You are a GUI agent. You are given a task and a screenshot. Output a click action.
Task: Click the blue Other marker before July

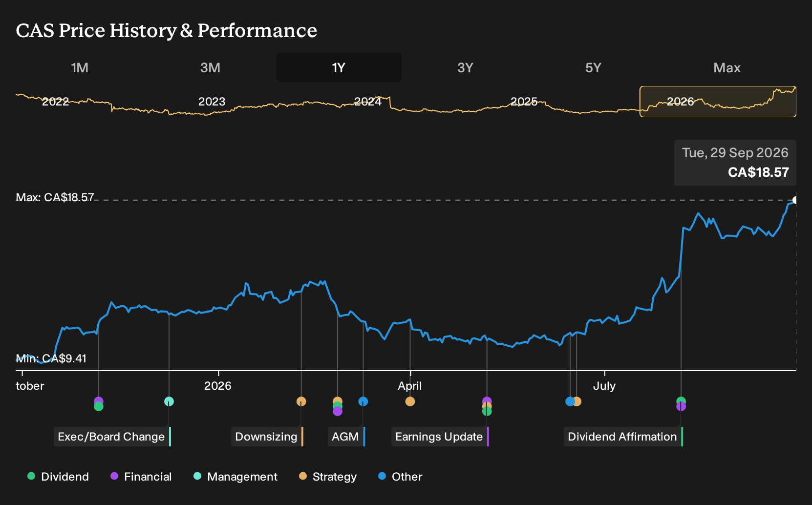pyautogui.click(x=570, y=401)
